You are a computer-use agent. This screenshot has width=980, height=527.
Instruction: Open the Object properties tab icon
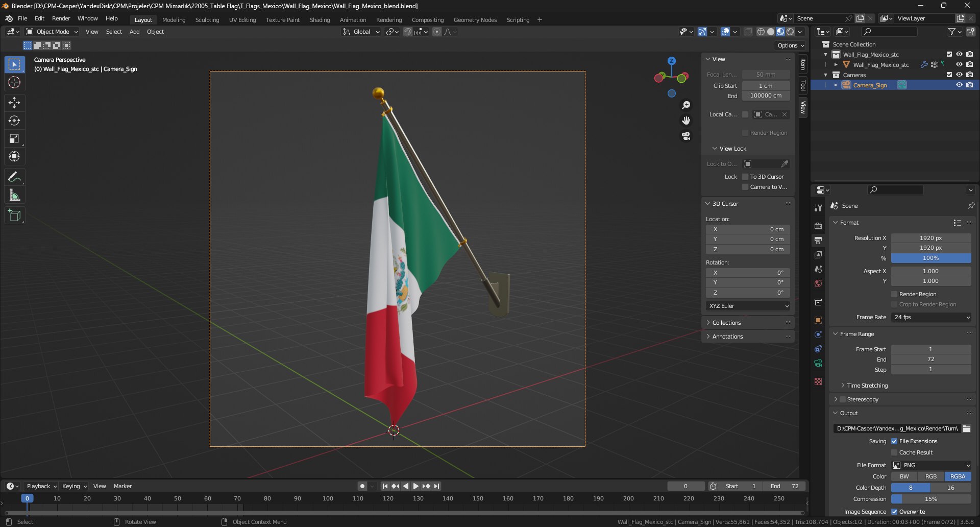click(818, 320)
